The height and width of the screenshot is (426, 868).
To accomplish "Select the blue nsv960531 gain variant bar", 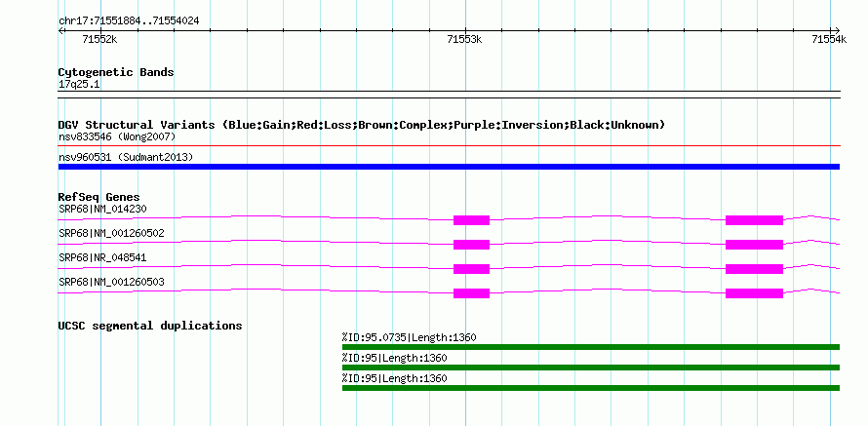I will pos(449,167).
